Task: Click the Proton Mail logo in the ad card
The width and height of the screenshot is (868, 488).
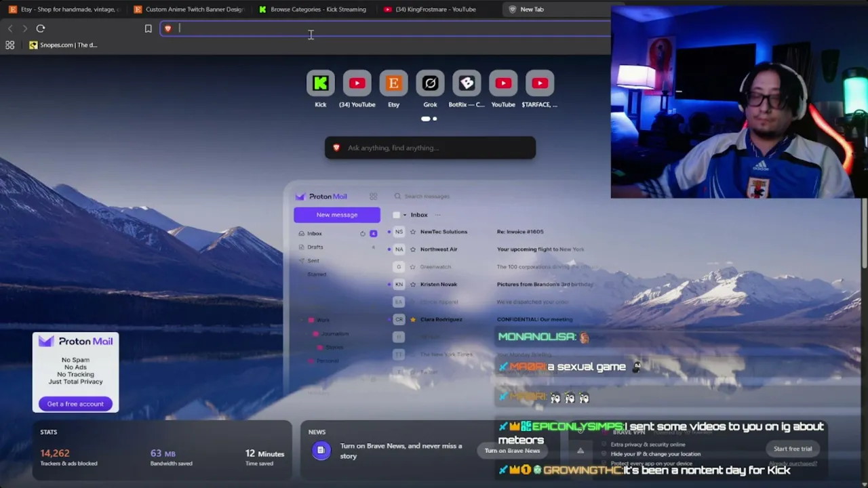Action: coord(75,342)
